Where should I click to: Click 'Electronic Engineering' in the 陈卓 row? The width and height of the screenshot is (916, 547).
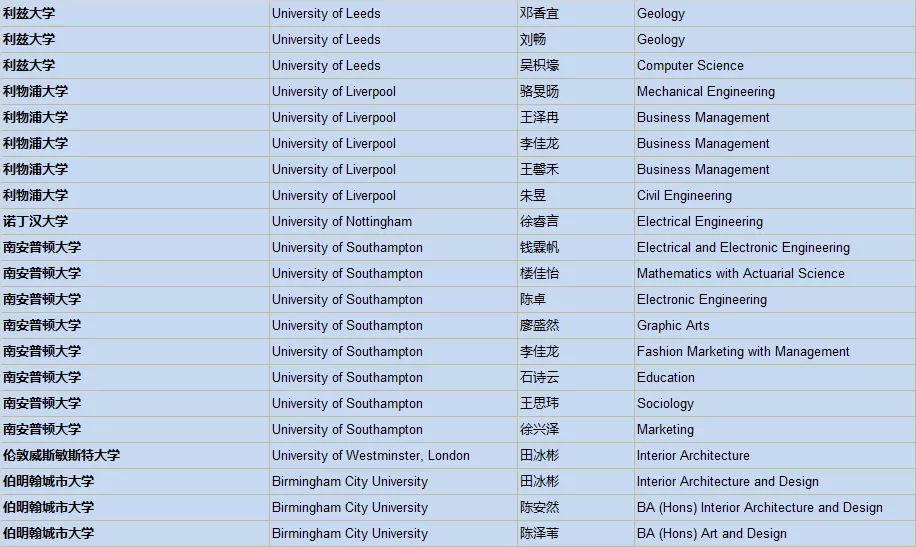point(702,300)
